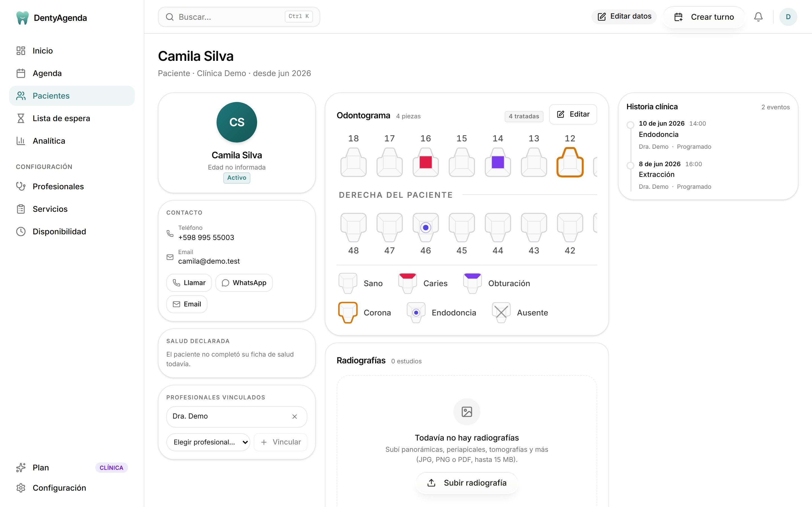Screen dimensions: 812x507
Task: Remove Dra. Demo linked professional
Action: (x=295, y=417)
